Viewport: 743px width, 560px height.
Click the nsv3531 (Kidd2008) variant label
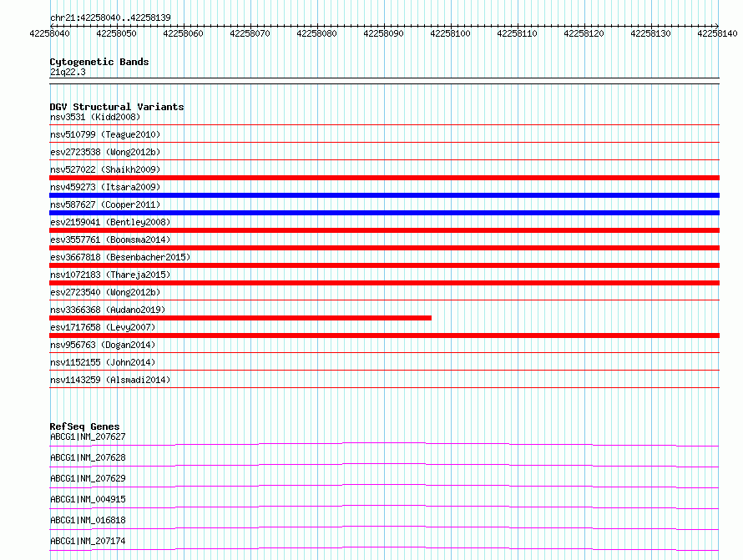tap(95, 117)
